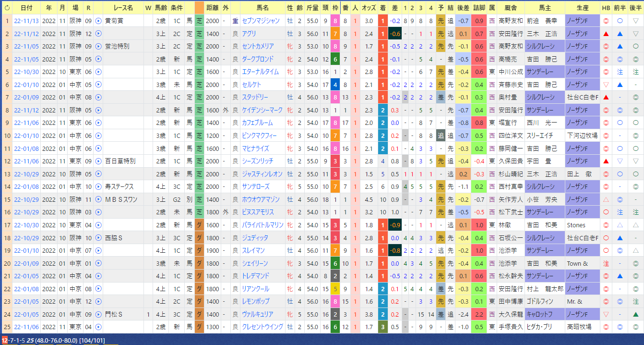Viewport: 644px width, 345px height.
Task: Play race video for リアンクール row
Action: pyautogui.click(x=98, y=289)
